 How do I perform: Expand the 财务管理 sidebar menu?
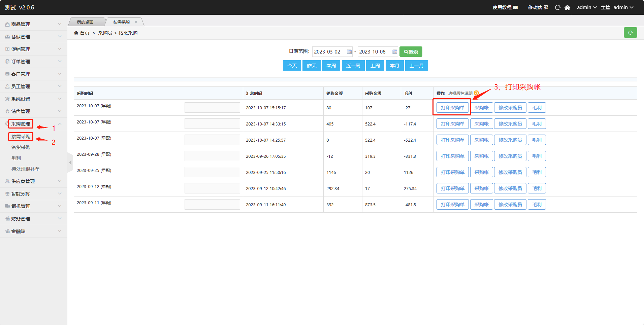[x=33, y=219]
